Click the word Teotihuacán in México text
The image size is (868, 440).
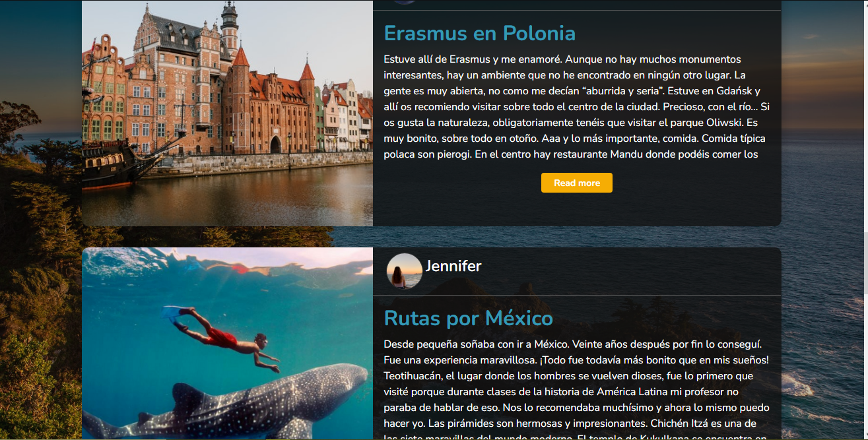(x=414, y=376)
